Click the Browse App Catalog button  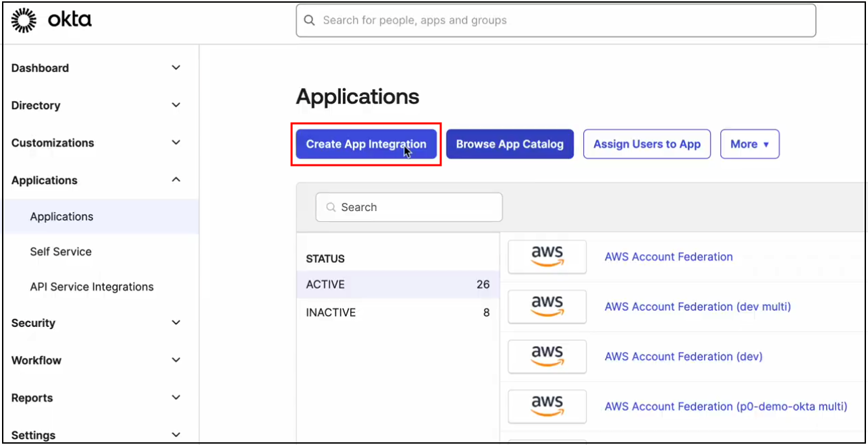(510, 144)
